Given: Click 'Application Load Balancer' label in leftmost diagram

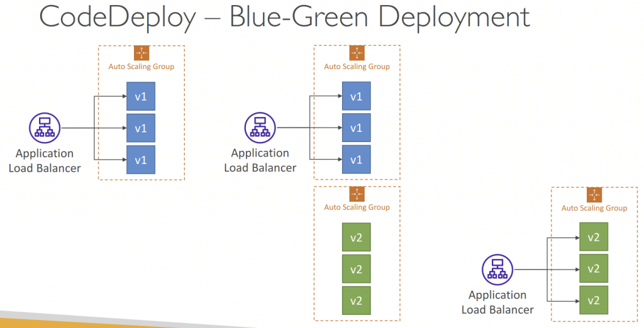Looking at the screenshot, I should pos(45,160).
